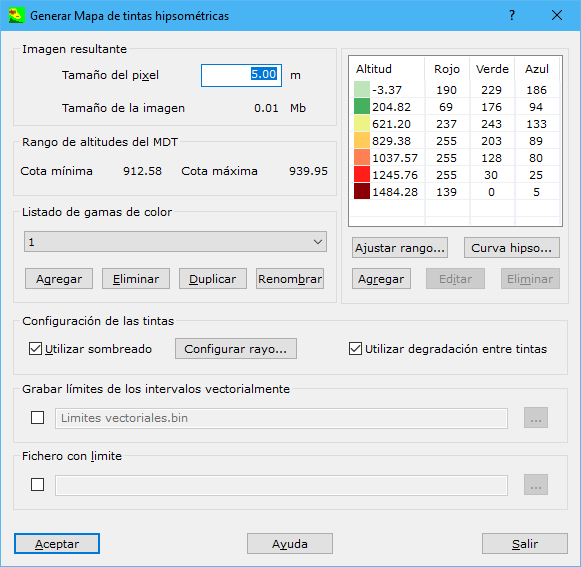
Task: Click the Tamaño del pixel field
Action: pyautogui.click(x=241, y=76)
